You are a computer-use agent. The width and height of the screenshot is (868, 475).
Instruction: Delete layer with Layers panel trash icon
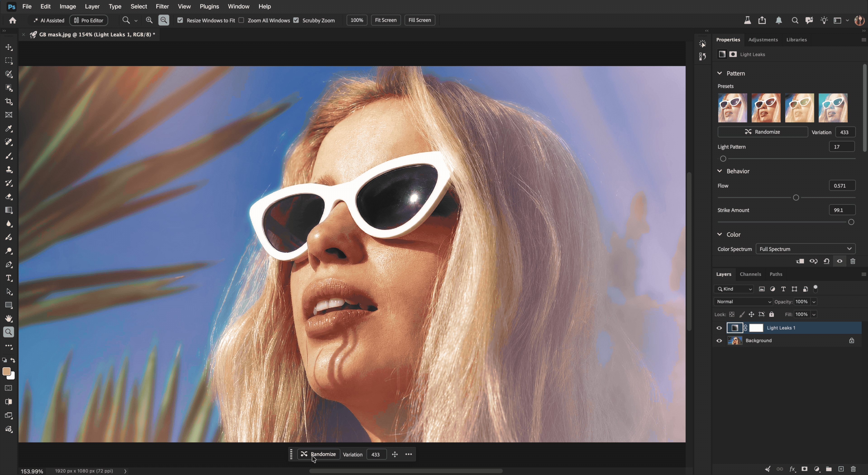(853, 469)
